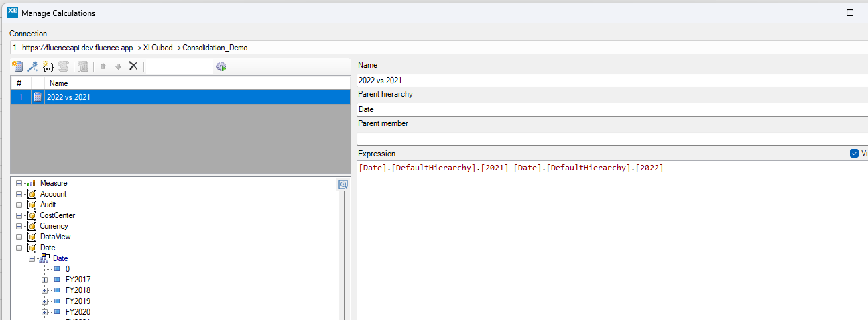Click the blank toolbar search box

pos(178,66)
